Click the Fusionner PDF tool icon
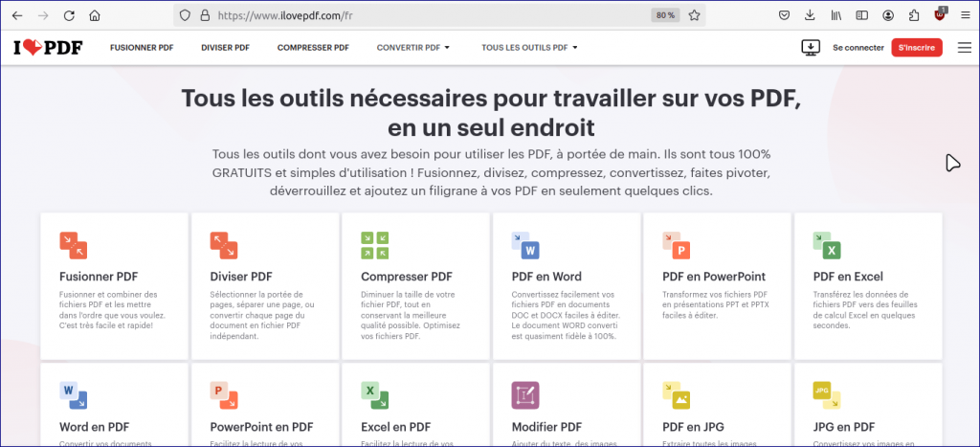The height and width of the screenshot is (447, 980). (x=74, y=245)
